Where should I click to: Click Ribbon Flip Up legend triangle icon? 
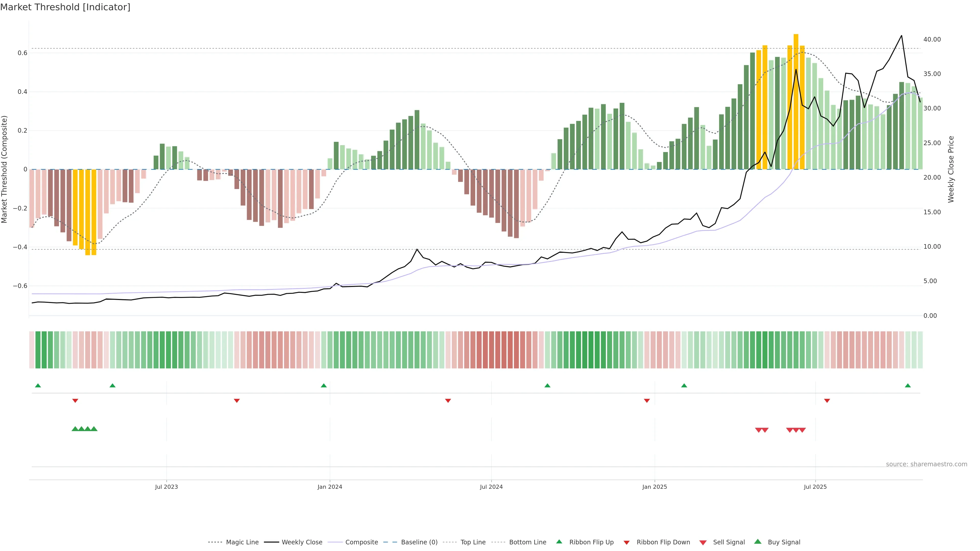click(x=559, y=542)
